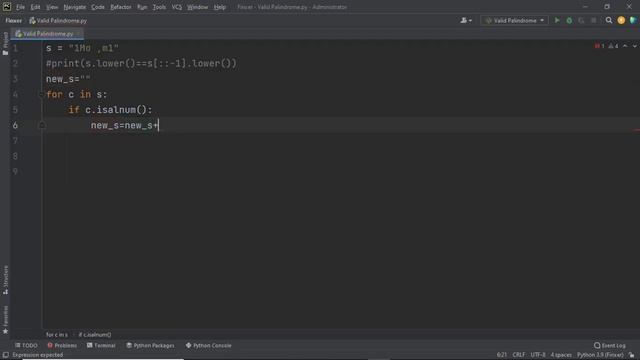
Task: Click Valid Palindrome.py breadcrumb in navigation bar
Action: pos(58,20)
